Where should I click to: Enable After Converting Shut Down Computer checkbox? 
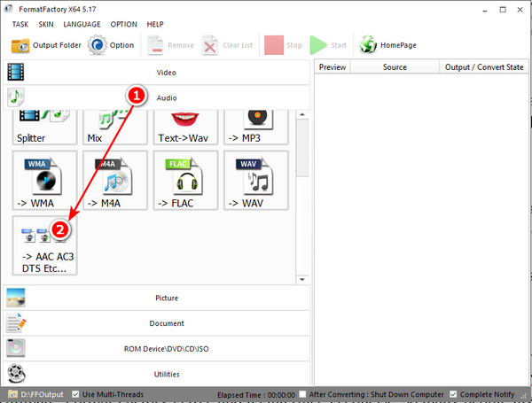(302, 394)
